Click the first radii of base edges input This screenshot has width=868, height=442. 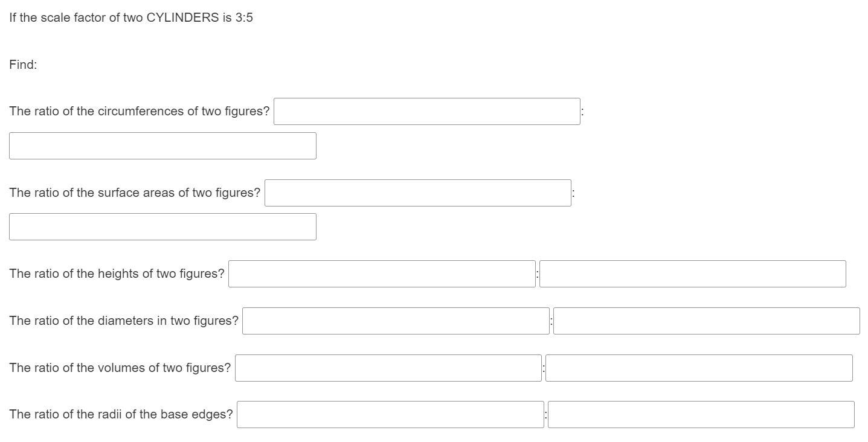click(x=390, y=415)
